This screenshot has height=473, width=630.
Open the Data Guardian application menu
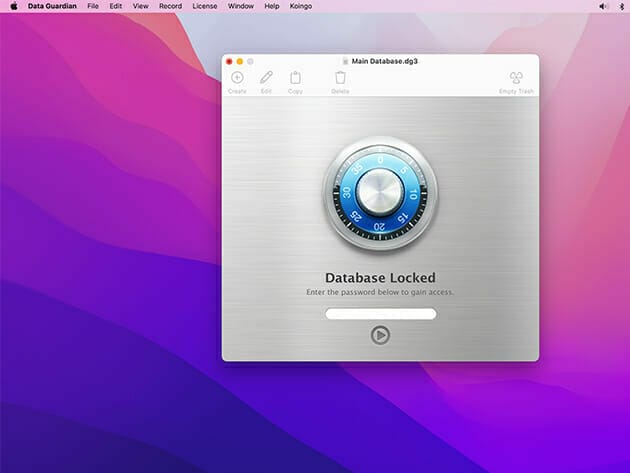point(52,6)
